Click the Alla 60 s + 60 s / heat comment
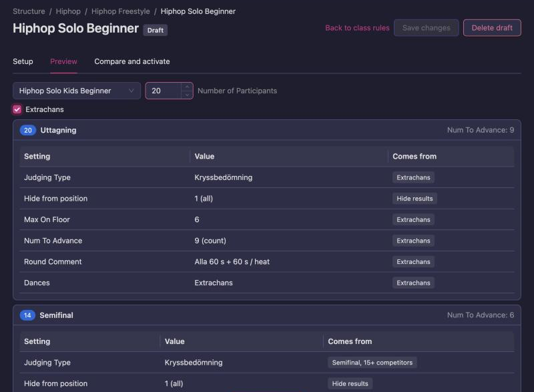The width and height of the screenshot is (534, 392). (x=232, y=262)
